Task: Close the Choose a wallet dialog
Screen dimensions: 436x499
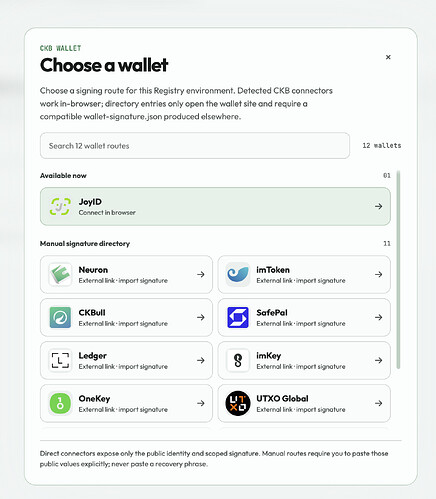Action: tap(388, 57)
